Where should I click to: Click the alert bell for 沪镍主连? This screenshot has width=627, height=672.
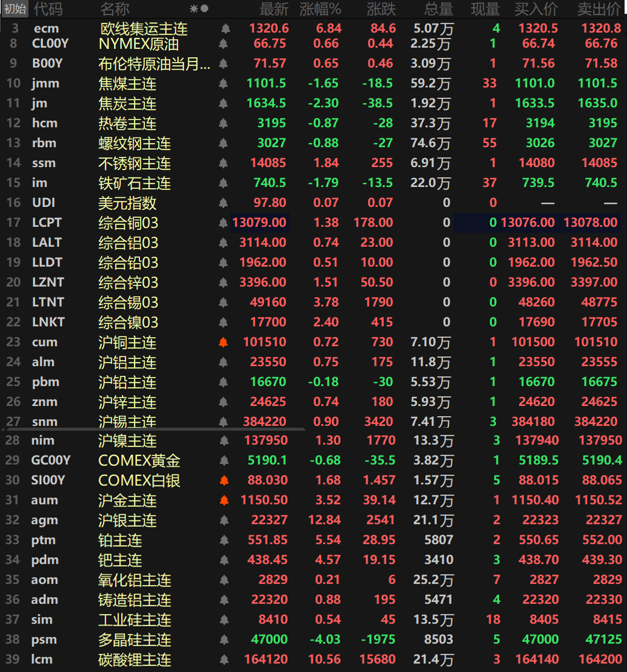(x=224, y=440)
